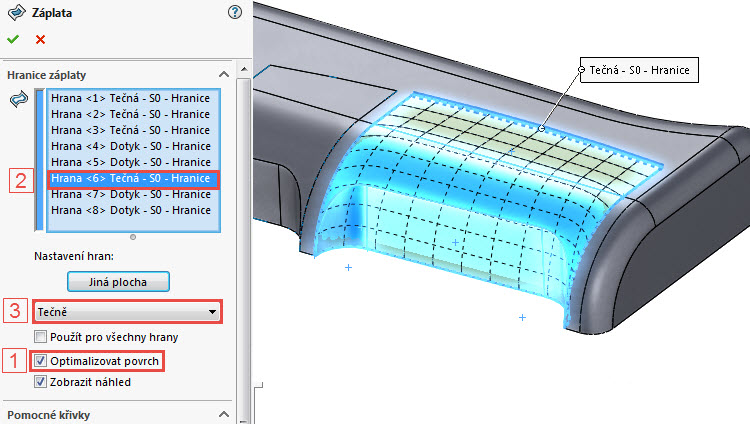Viewport: 750px width, 424px height.
Task: Toggle Použít pro všechny hrany checkbox
Action: tap(40, 337)
